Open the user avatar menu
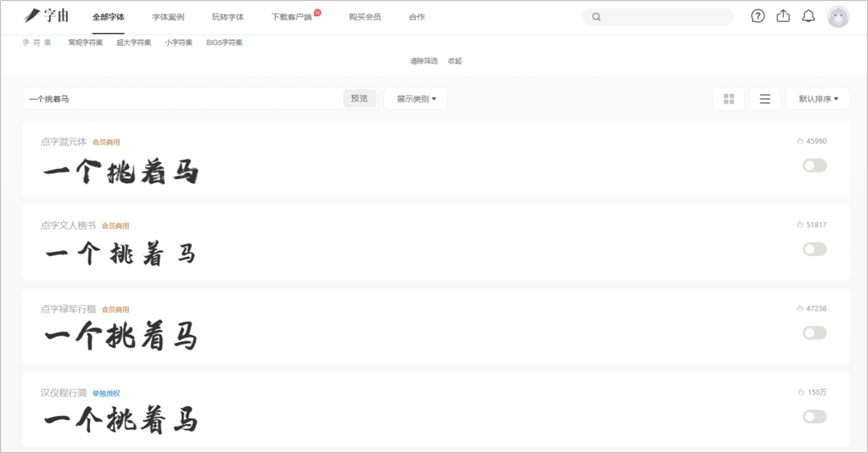 coord(838,17)
